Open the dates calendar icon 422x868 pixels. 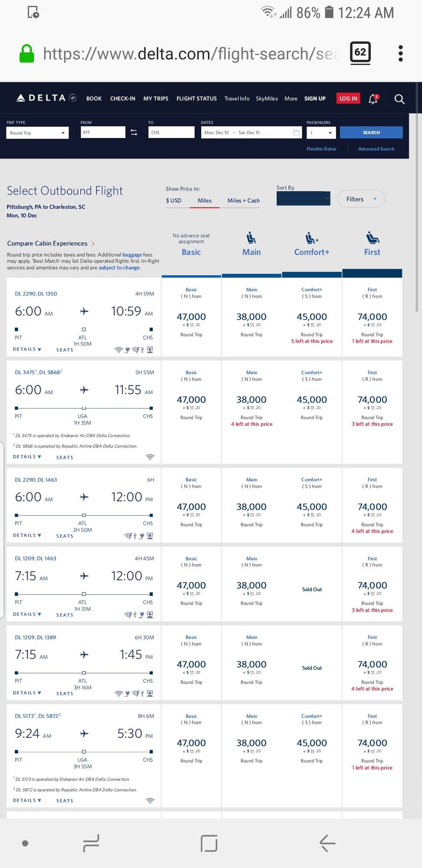(x=297, y=133)
